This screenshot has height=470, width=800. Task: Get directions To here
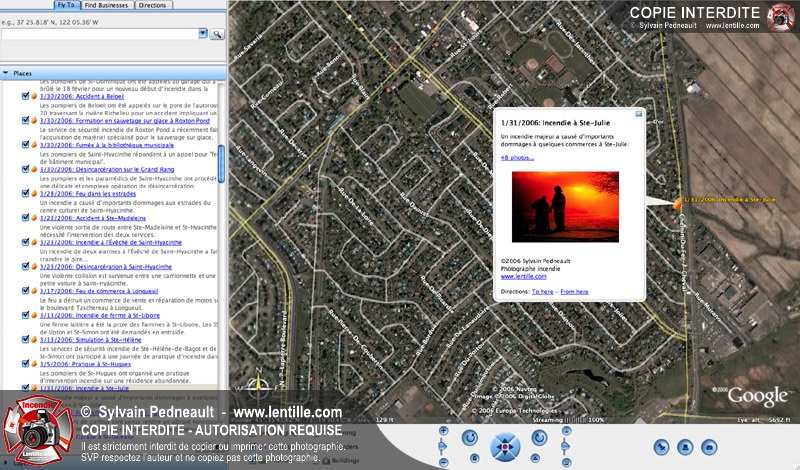click(x=542, y=292)
